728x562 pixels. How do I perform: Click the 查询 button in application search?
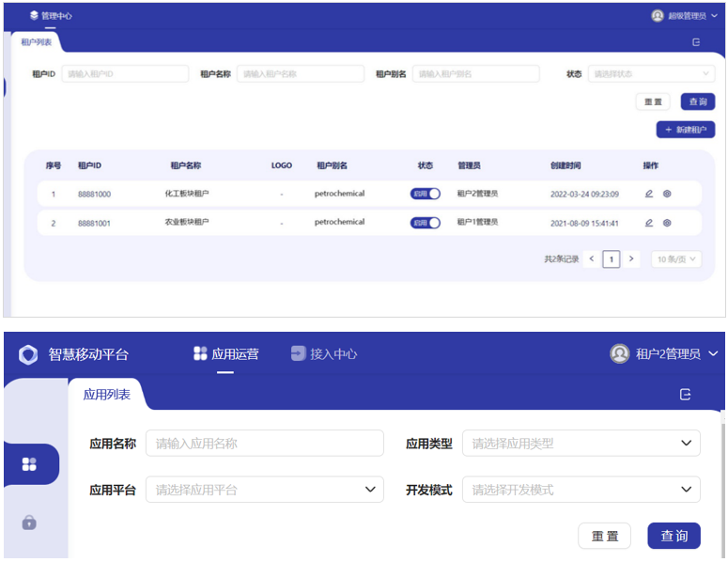pyautogui.click(x=674, y=536)
